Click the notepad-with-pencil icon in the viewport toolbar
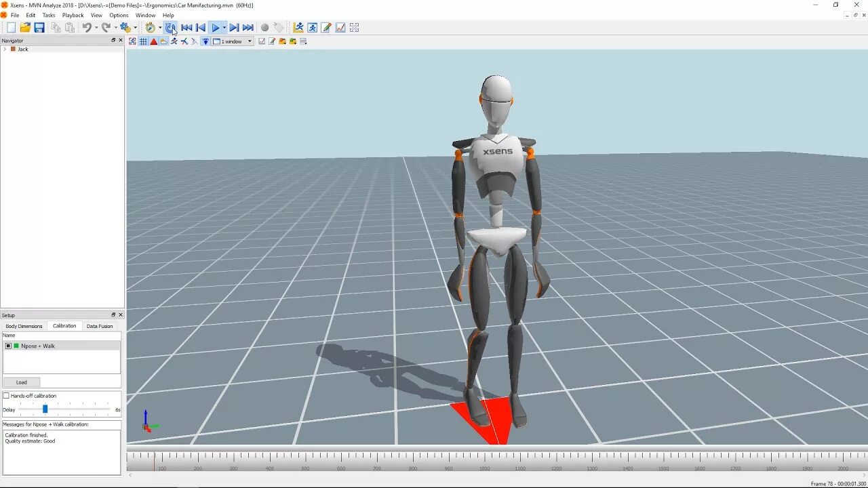Screen dimensions: 868x488 tap(272, 41)
